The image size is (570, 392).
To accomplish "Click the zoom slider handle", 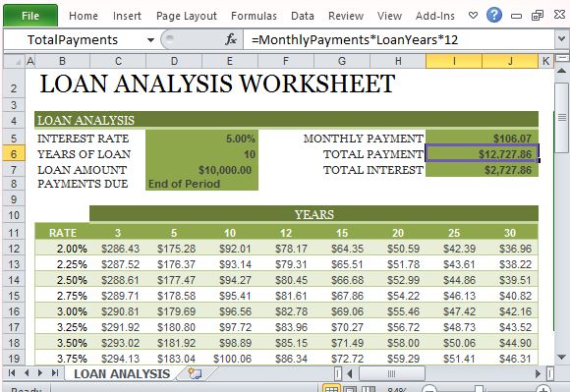I will coord(479,389).
